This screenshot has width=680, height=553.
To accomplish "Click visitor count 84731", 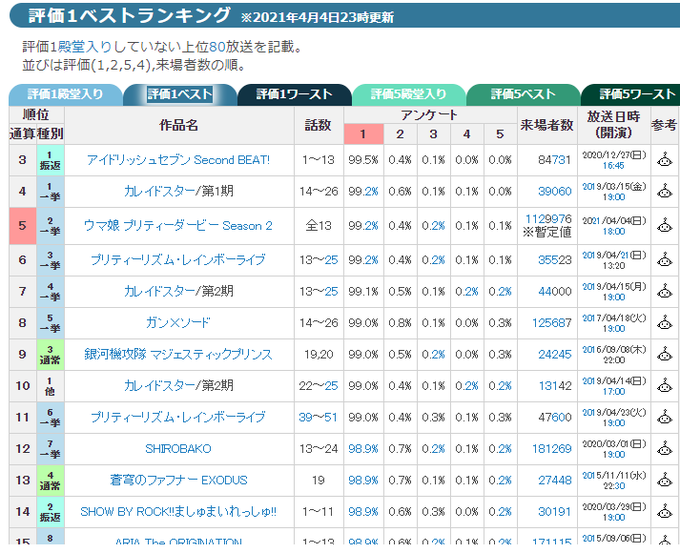I will 555,160.
